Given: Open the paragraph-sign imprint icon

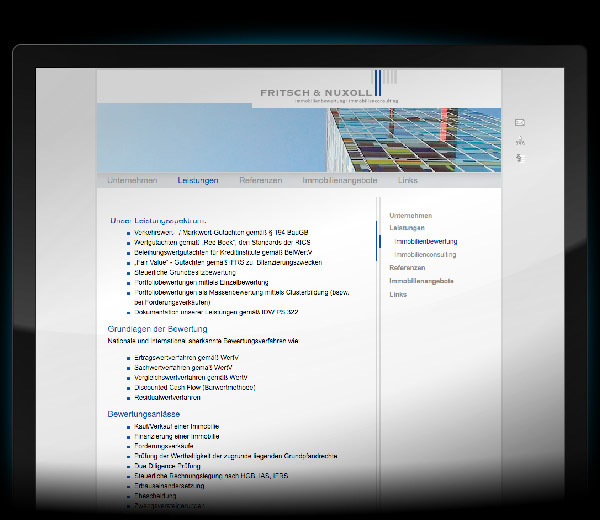Looking at the screenshot, I should 519,158.
